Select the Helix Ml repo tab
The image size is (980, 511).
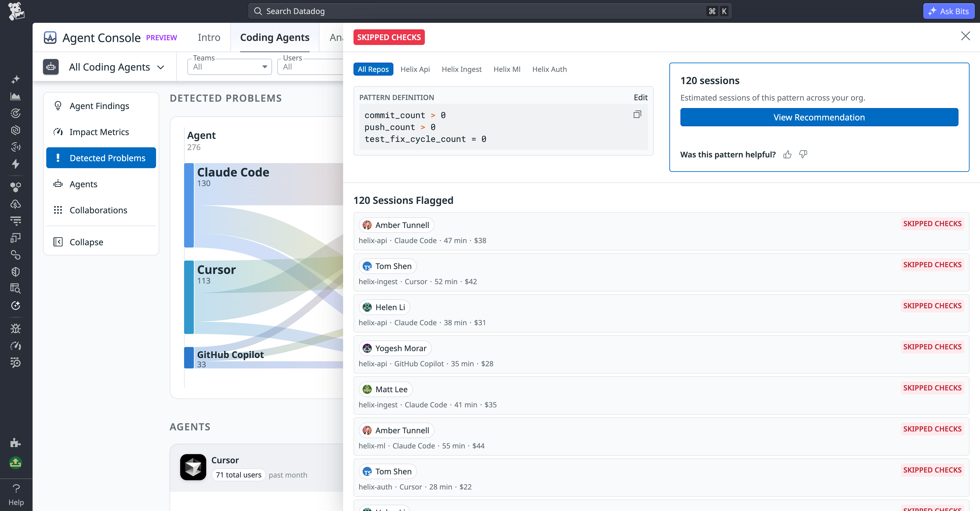(507, 69)
